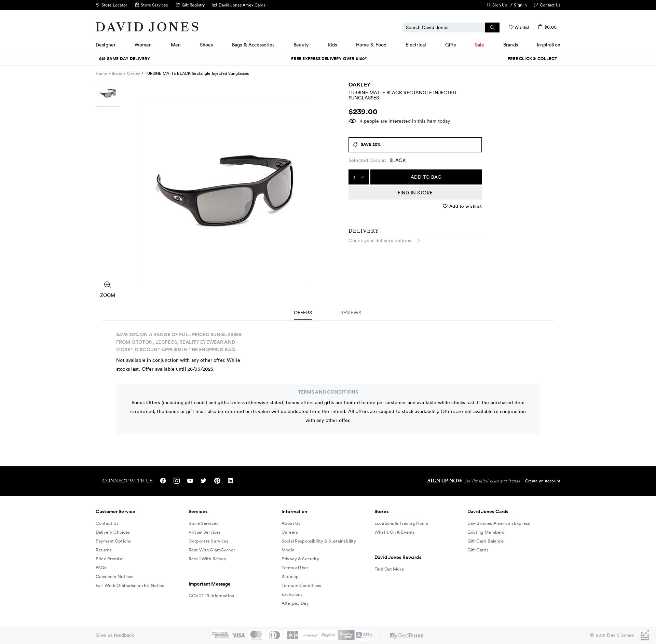Click the Store Locator pin icon

(x=98, y=5)
